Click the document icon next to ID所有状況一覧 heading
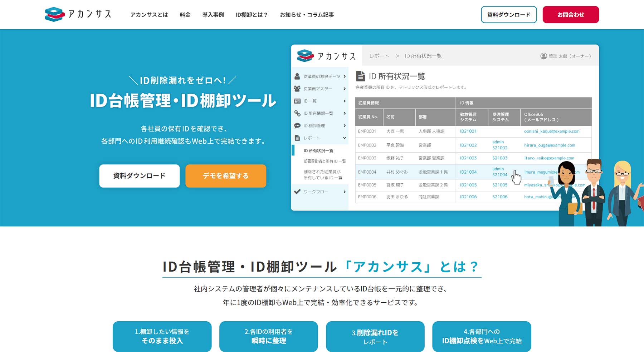Viewport: 644px width, 352px height. [361, 76]
